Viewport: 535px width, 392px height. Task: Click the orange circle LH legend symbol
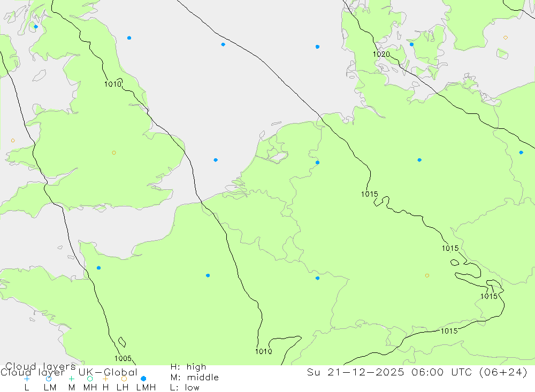(124, 379)
